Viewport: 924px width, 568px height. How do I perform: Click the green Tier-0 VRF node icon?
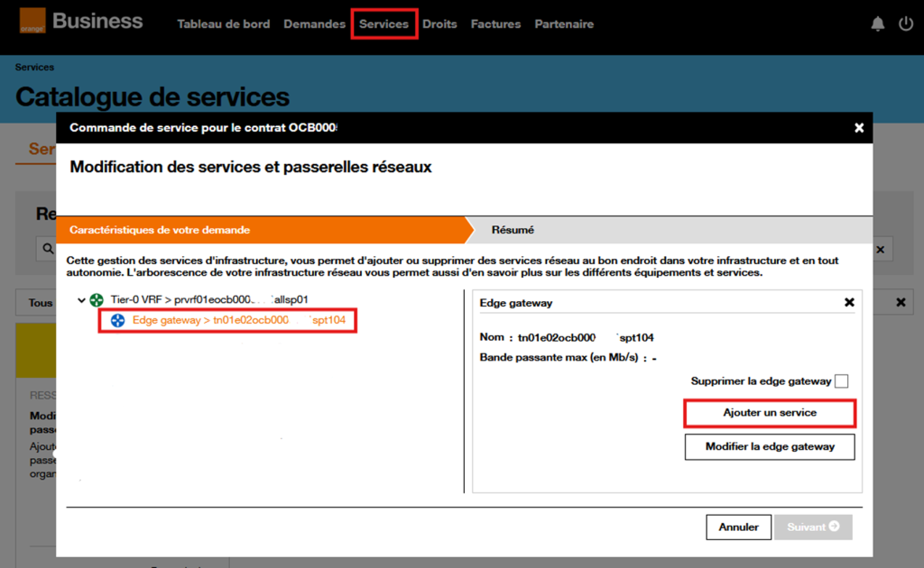[97, 299]
